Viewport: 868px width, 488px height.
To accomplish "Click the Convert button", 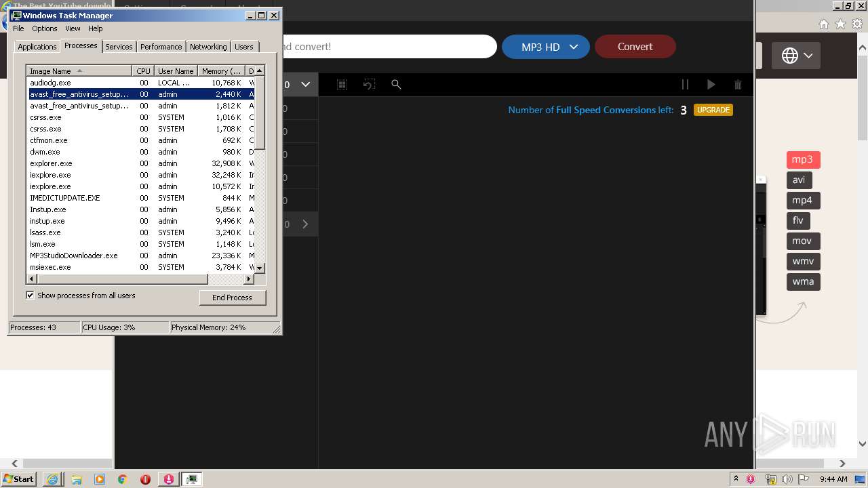I will 635,47.
